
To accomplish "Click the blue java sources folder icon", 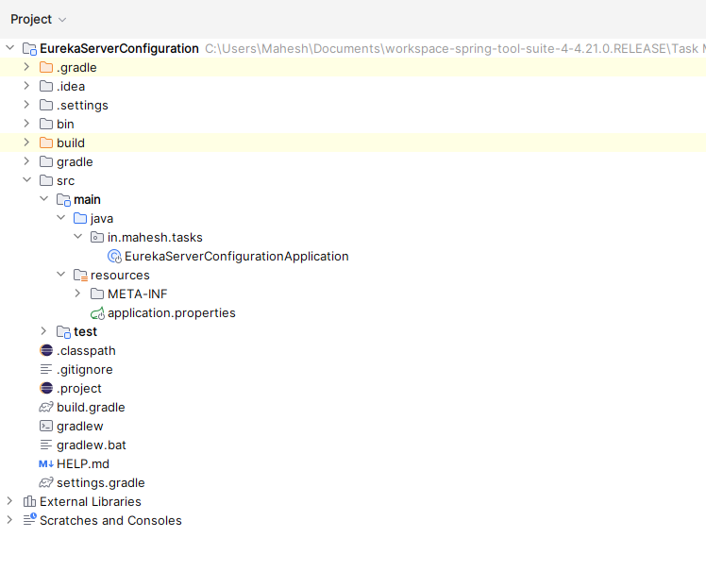I will (x=80, y=218).
